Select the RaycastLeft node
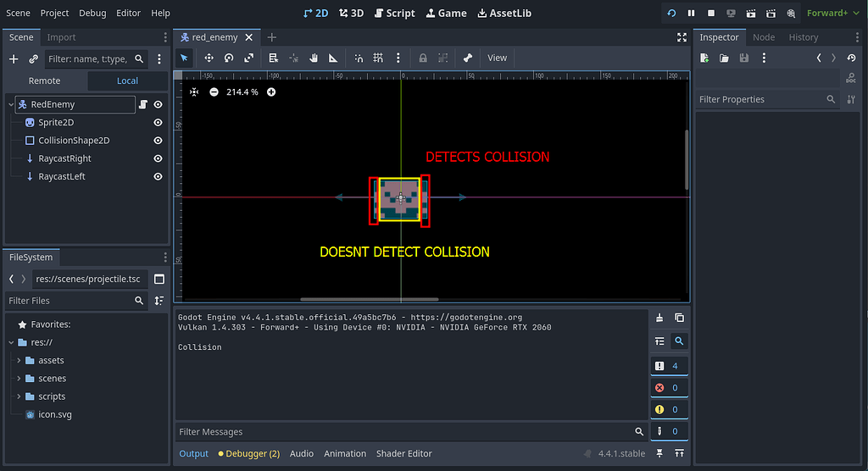The height and width of the screenshot is (471, 868). tap(61, 176)
